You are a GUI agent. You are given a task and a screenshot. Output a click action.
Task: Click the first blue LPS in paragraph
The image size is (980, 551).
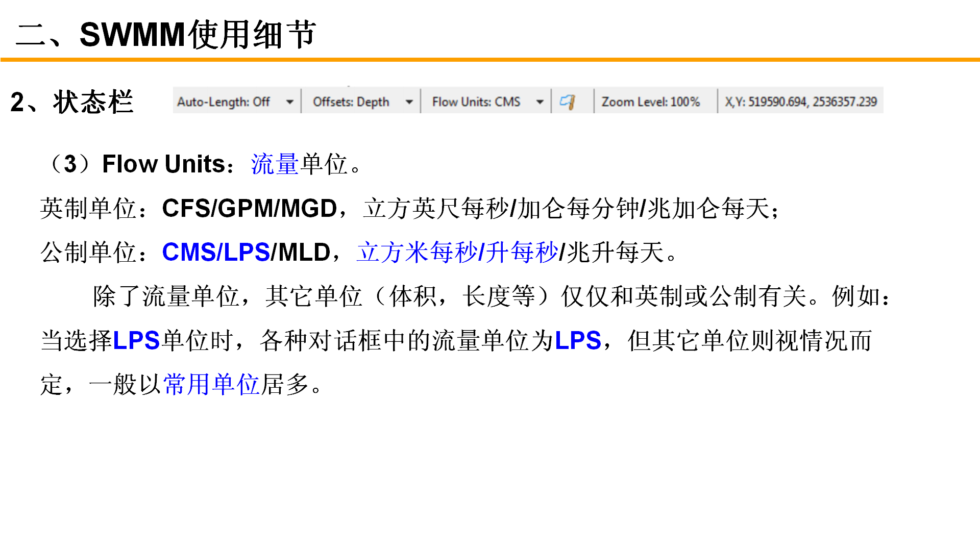(136, 340)
